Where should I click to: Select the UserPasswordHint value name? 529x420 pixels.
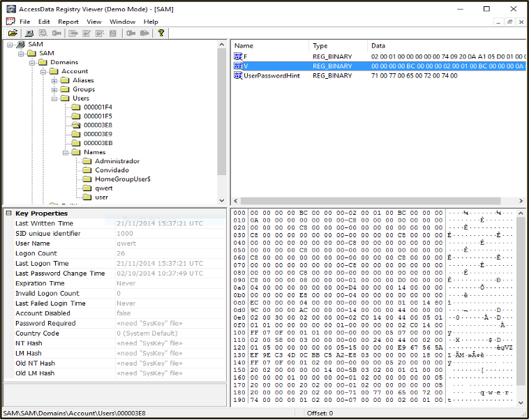pyautogui.click(x=271, y=75)
